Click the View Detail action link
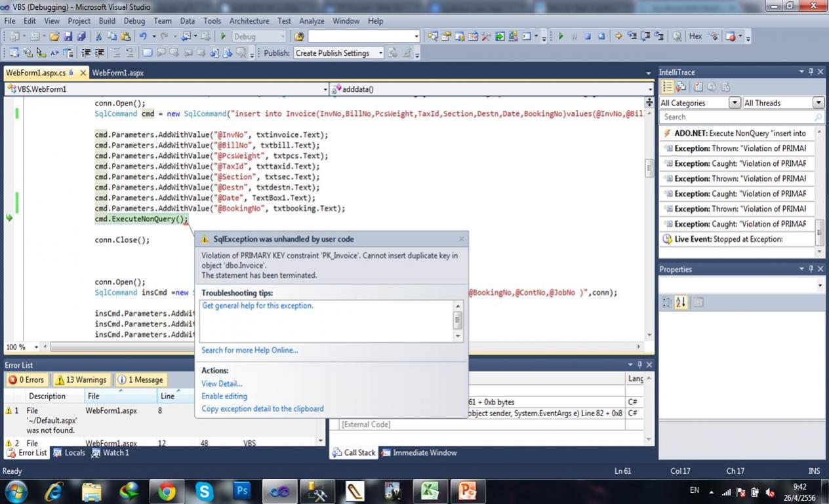This screenshot has width=829, height=504. click(x=222, y=384)
